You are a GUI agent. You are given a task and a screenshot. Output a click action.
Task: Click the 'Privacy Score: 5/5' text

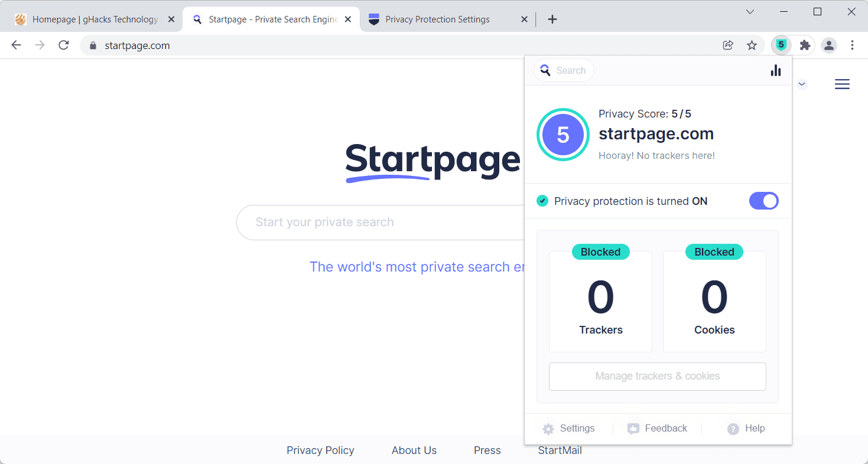(x=645, y=114)
